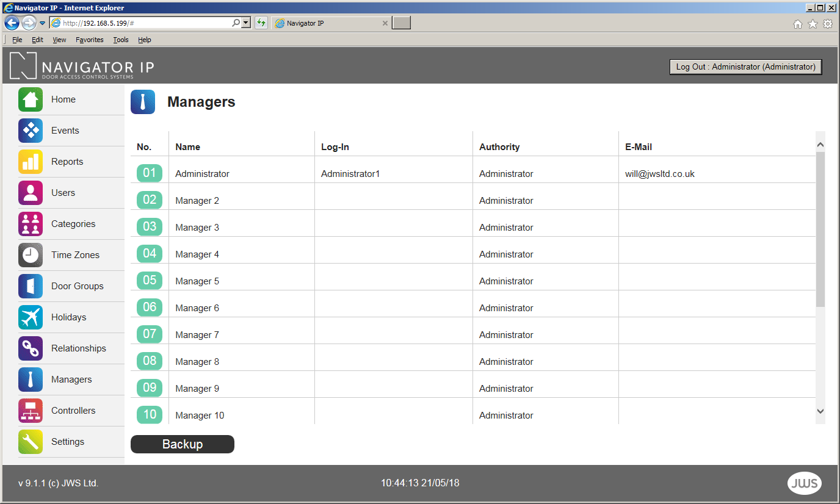Log out the Administrator account
Image resolution: width=840 pixels, height=504 pixels.
(x=745, y=67)
